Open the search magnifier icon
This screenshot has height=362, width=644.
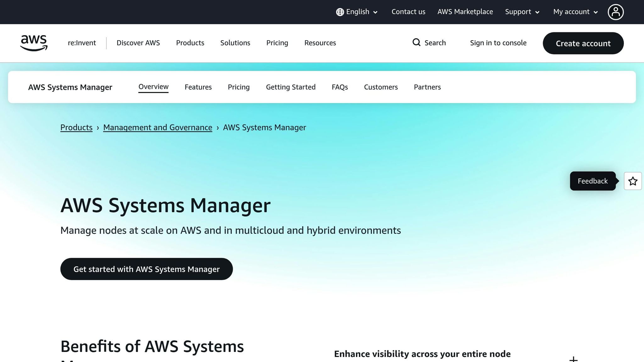click(x=416, y=42)
